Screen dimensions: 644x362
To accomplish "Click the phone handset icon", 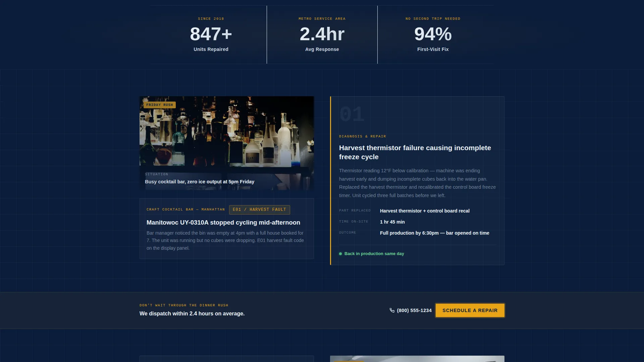I will 392,310.
